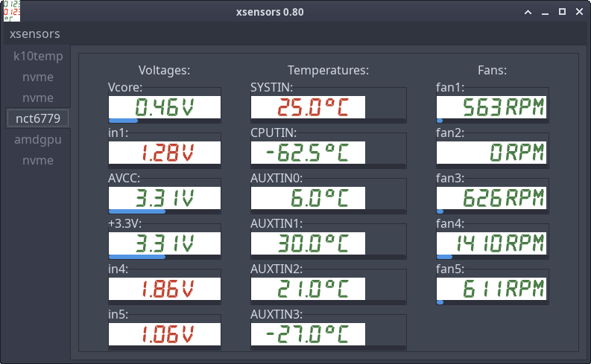591x364 pixels.
Task: Click the Vcore: label
Action: pos(125,87)
